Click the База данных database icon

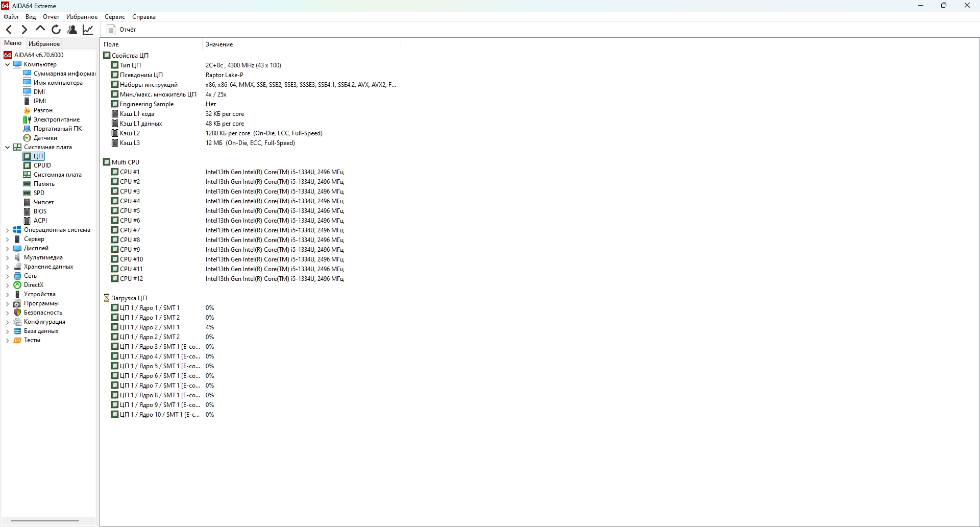[x=17, y=331]
